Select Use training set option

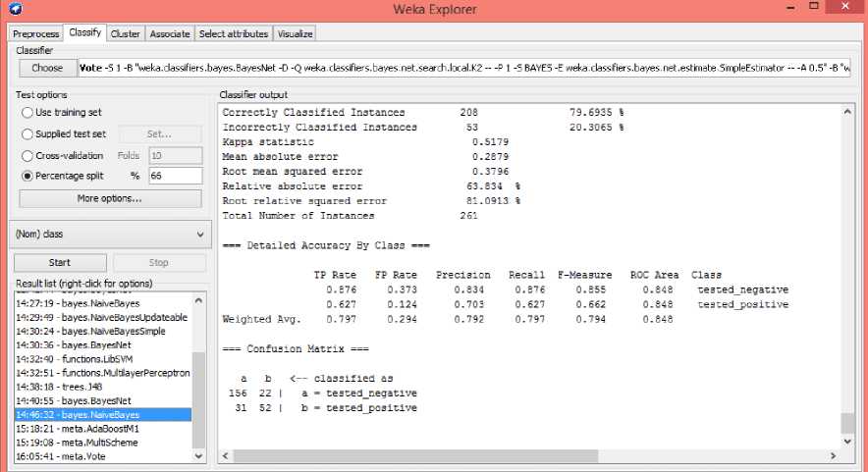(x=62, y=112)
